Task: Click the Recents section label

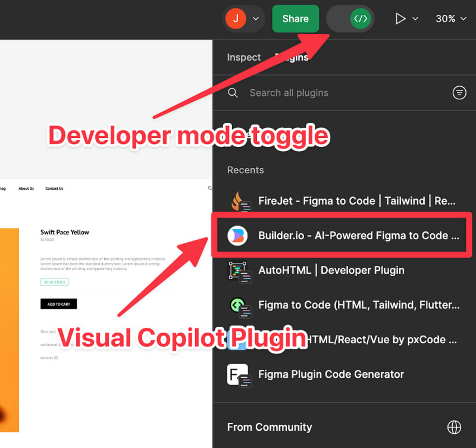Action: [245, 170]
